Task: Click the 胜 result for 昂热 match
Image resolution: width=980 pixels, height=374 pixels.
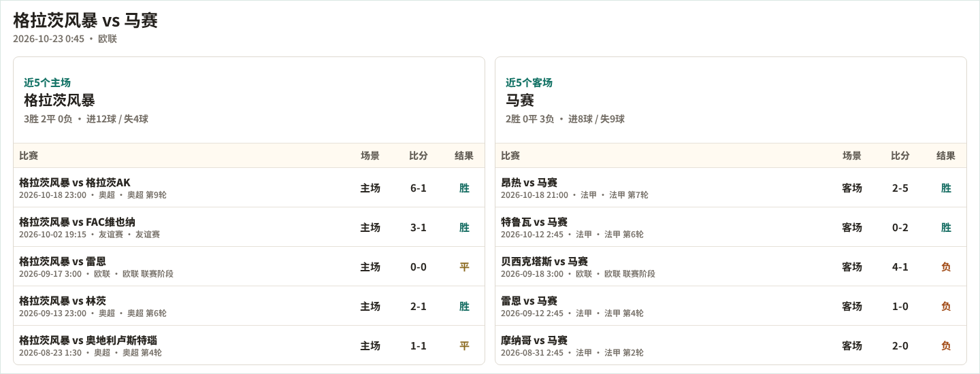Action: [x=946, y=188]
